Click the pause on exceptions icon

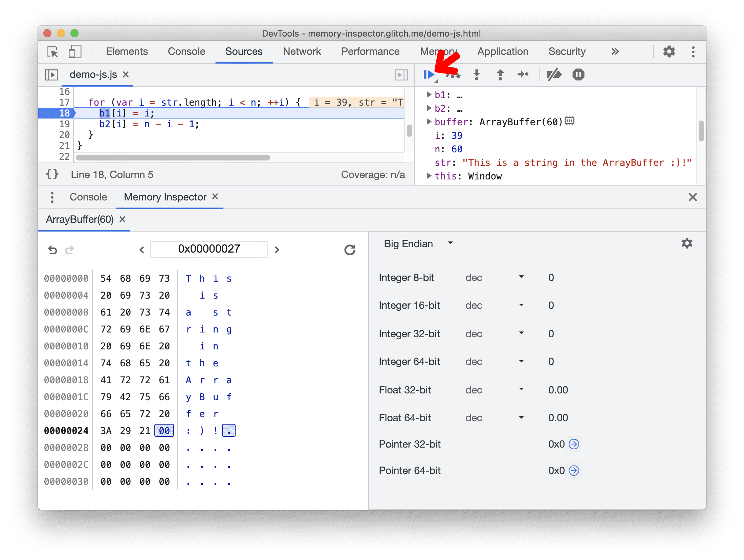tap(579, 74)
